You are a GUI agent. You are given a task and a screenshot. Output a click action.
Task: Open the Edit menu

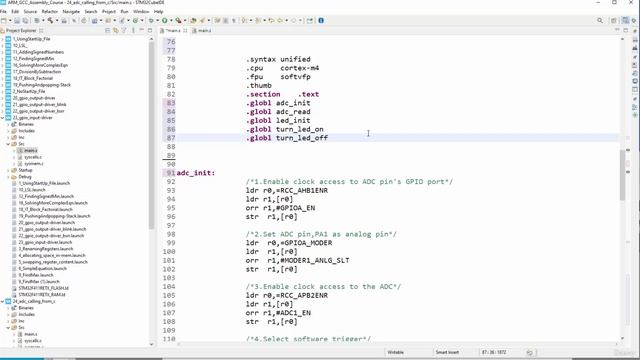coord(15,11)
